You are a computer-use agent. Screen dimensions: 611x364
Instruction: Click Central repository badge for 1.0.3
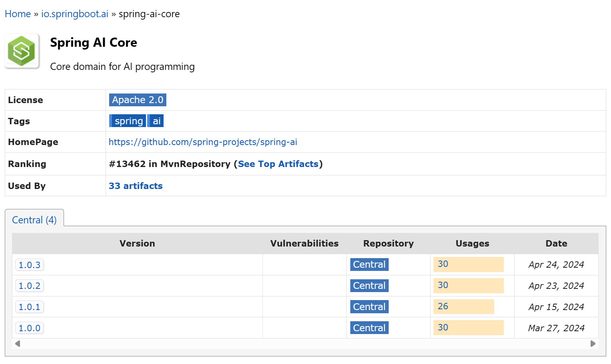tap(369, 265)
